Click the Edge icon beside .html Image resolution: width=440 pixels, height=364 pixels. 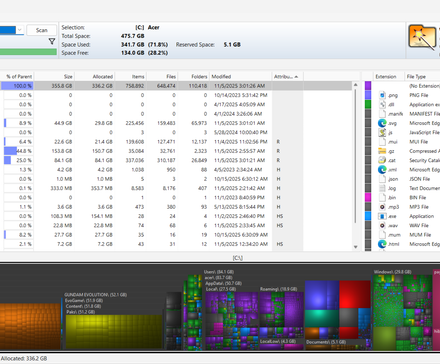pyautogui.click(x=382, y=244)
